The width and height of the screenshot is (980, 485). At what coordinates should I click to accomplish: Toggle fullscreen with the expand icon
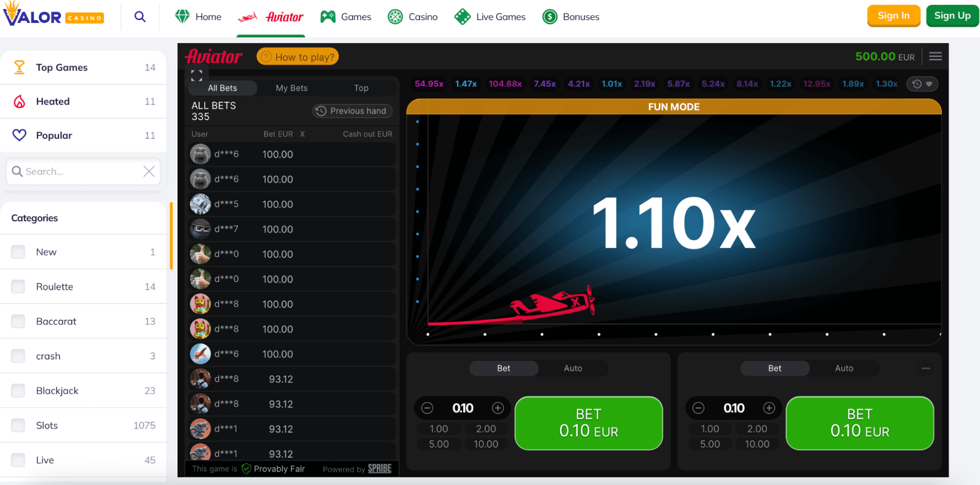click(x=197, y=76)
